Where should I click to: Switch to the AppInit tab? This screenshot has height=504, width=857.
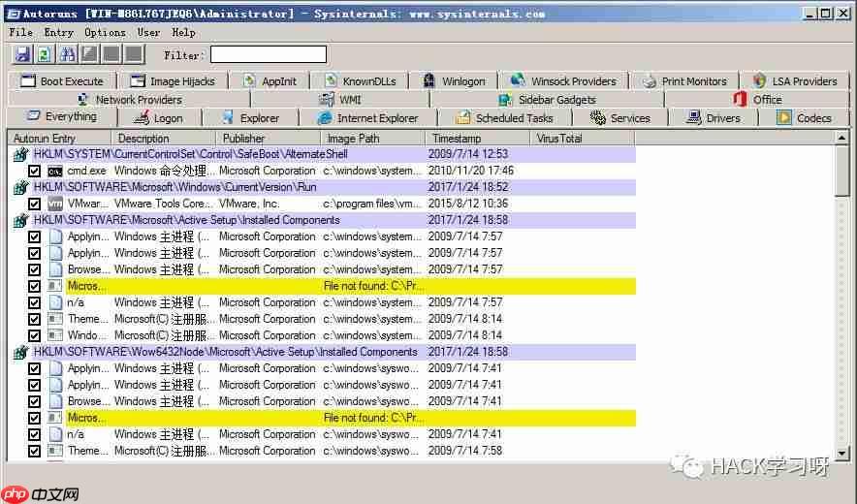270,81
